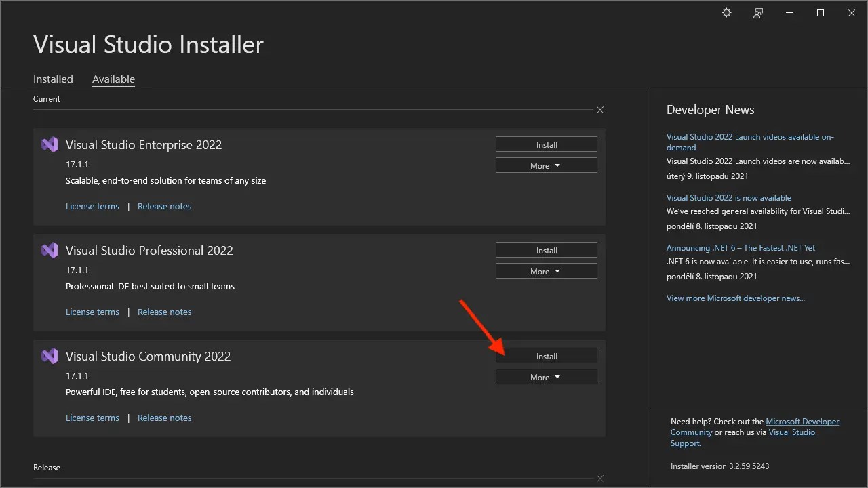This screenshot has height=488, width=868.
Task: Open Community 2022 License terms
Action: (92, 418)
